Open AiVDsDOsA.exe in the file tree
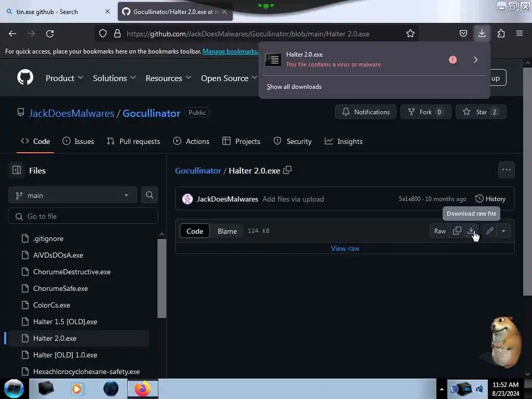The image size is (532, 399). (x=58, y=255)
